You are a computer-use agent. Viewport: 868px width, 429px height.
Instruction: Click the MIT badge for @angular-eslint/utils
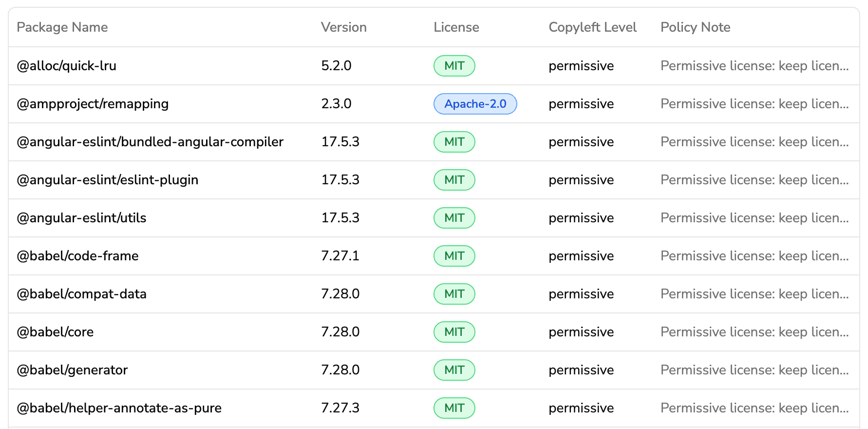click(454, 218)
